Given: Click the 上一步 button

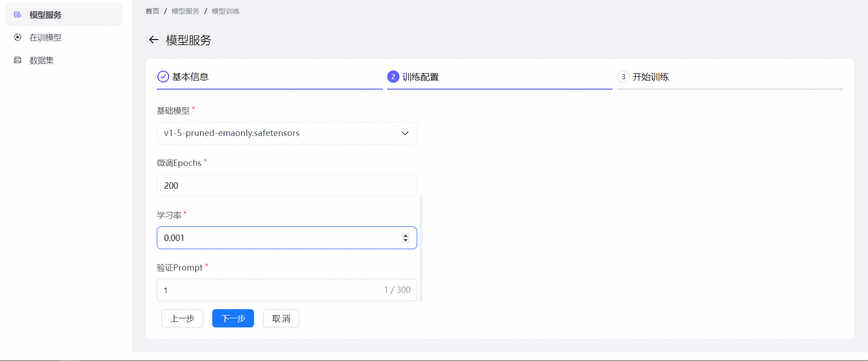Looking at the screenshot, I should pyautogui.click(x=182, y=318).
